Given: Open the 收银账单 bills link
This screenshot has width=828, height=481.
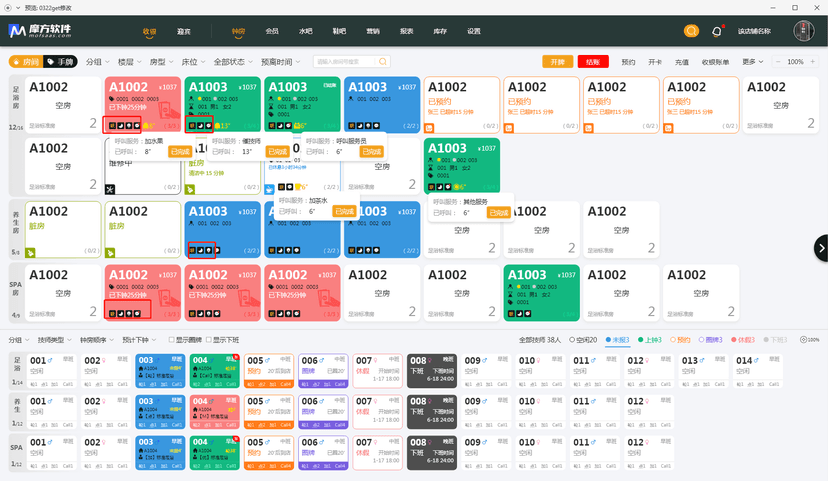Looking at the screenshot, I should click(715, 62).
